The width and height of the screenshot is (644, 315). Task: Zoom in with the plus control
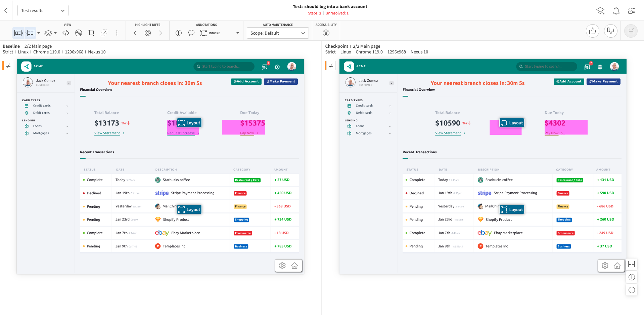tap(631, 277)
